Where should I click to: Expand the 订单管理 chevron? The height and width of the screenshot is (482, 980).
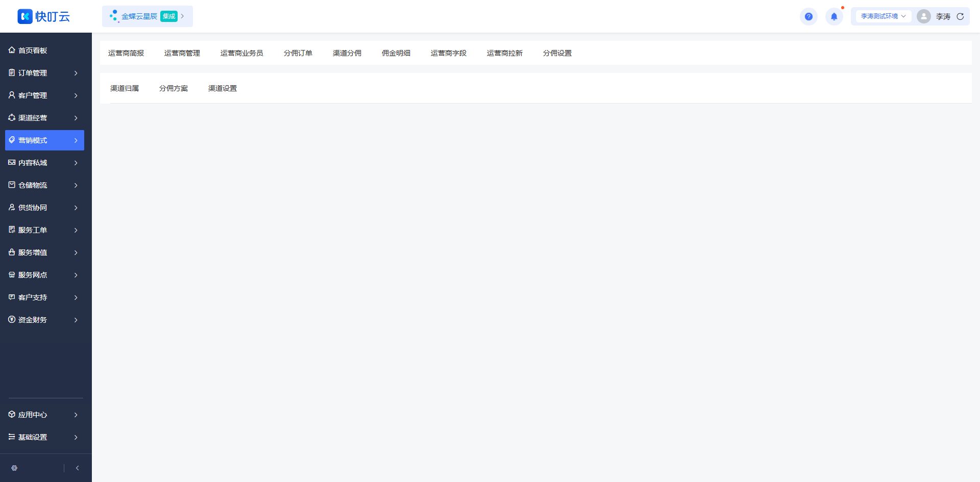(76, 73)
